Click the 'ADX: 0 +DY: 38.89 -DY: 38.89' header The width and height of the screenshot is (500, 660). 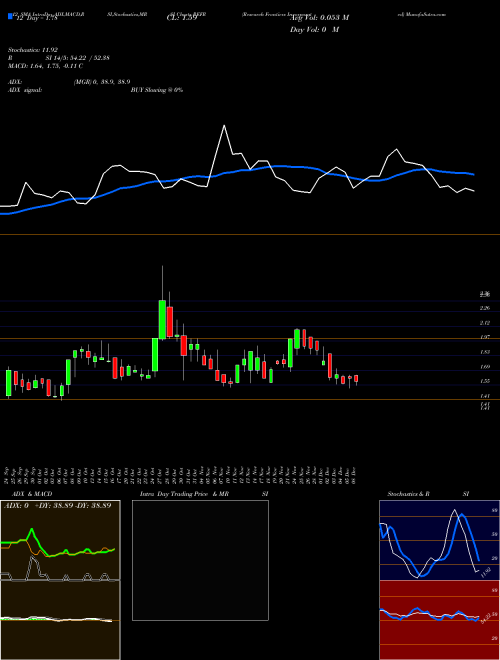(57, 505)
